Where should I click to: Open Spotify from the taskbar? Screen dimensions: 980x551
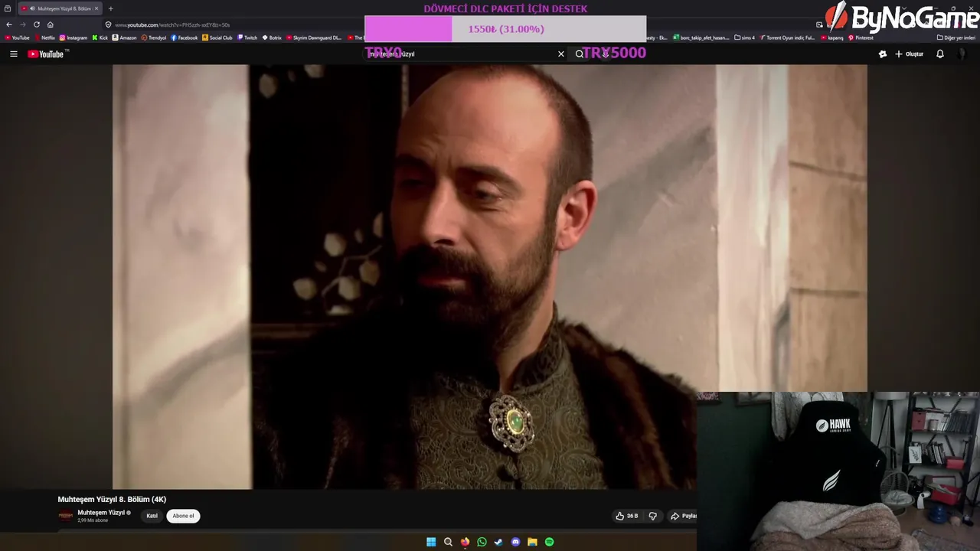549,542
